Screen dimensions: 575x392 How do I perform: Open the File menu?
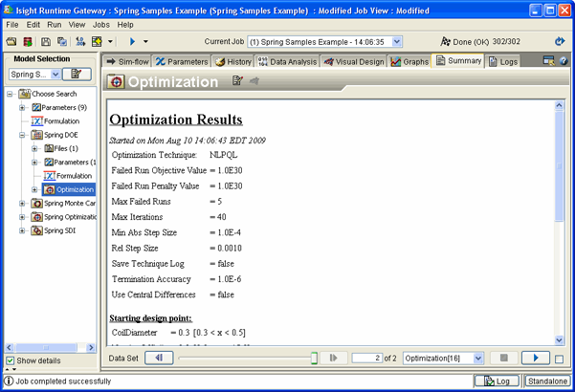point(12,25)
